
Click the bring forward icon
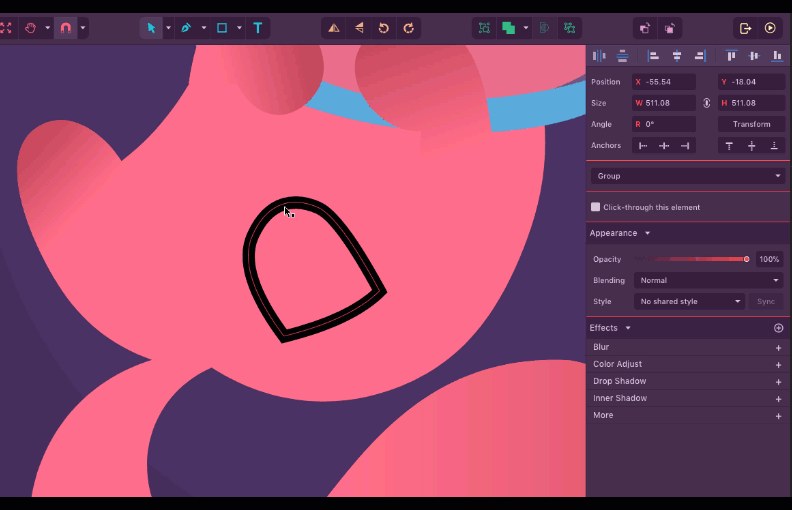[x=645, y=28]
